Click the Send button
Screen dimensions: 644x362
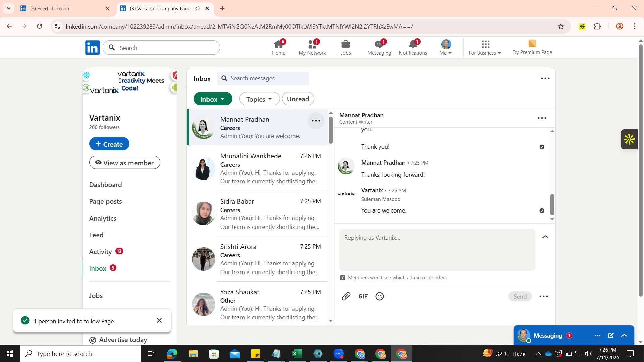click(x=520, y=296)
